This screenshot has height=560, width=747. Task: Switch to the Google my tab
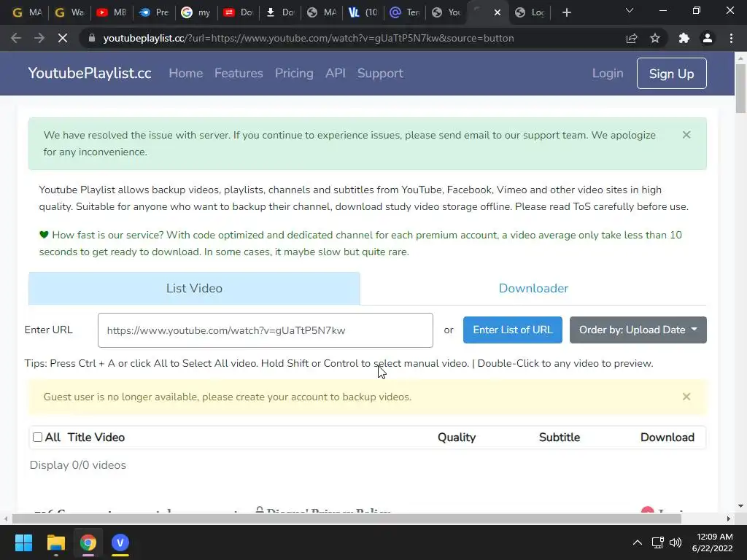(196, 12)
